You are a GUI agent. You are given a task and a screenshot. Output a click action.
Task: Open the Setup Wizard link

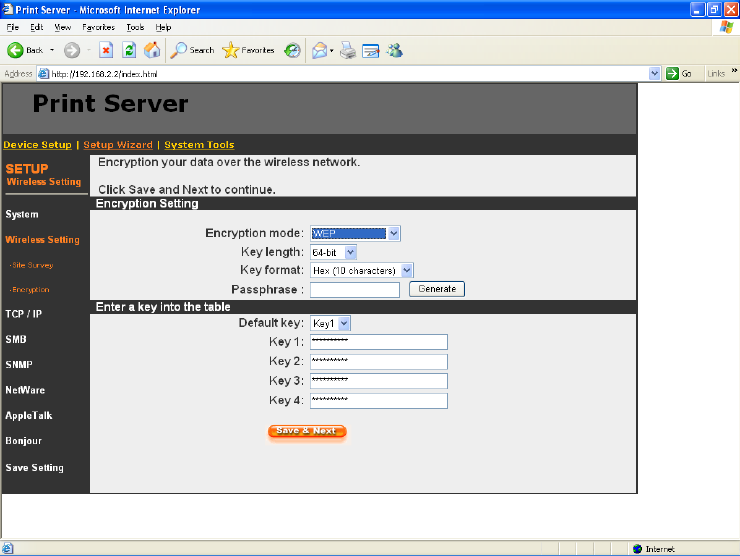(x=118, y=145)
